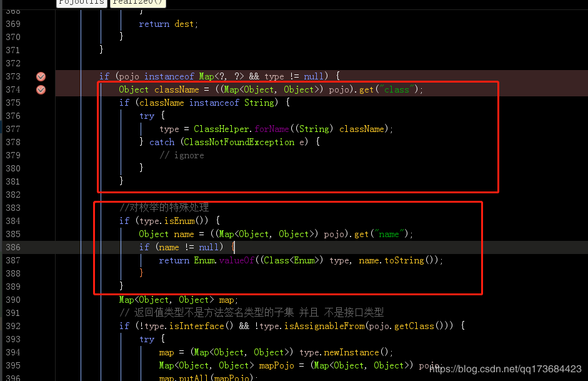The width and height of the screenshot is (588, 381).
Task: Click isAssignableFrom(pojo.getClass()) call
Action: [366, 326]
